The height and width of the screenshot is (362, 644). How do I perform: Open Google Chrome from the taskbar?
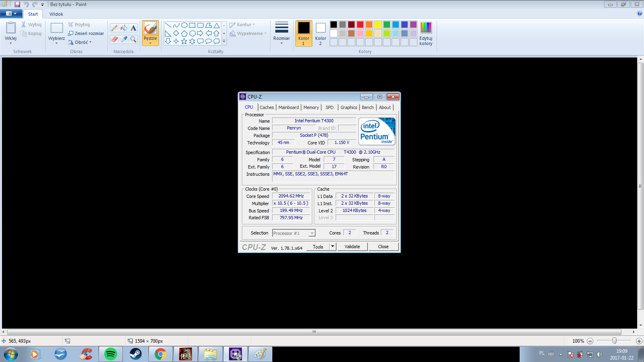click(160, 354)
